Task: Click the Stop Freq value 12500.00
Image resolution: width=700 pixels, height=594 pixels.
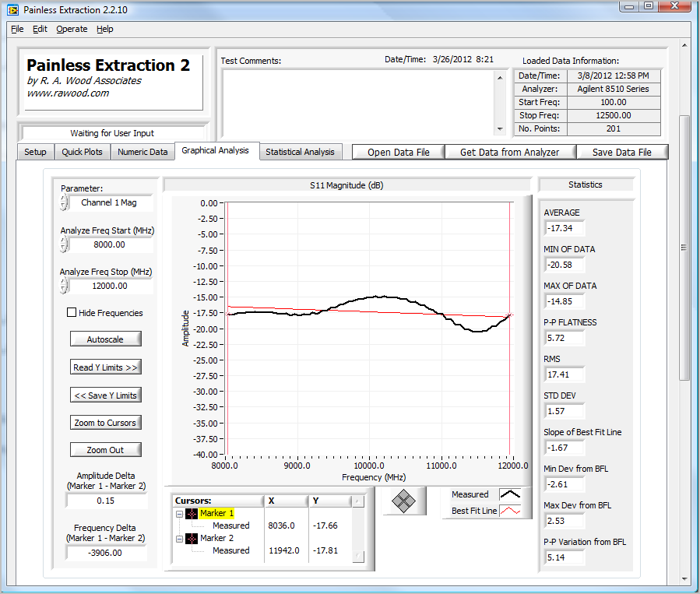Action: point(614,115)
